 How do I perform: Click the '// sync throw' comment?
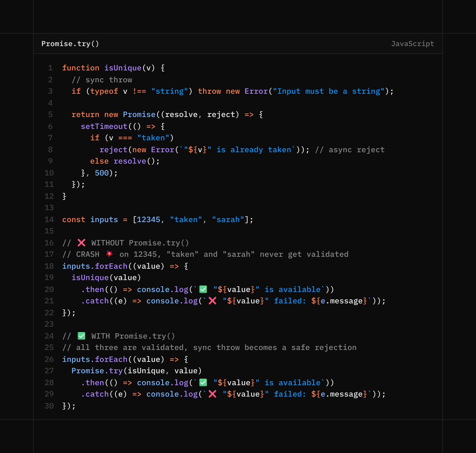102,80
